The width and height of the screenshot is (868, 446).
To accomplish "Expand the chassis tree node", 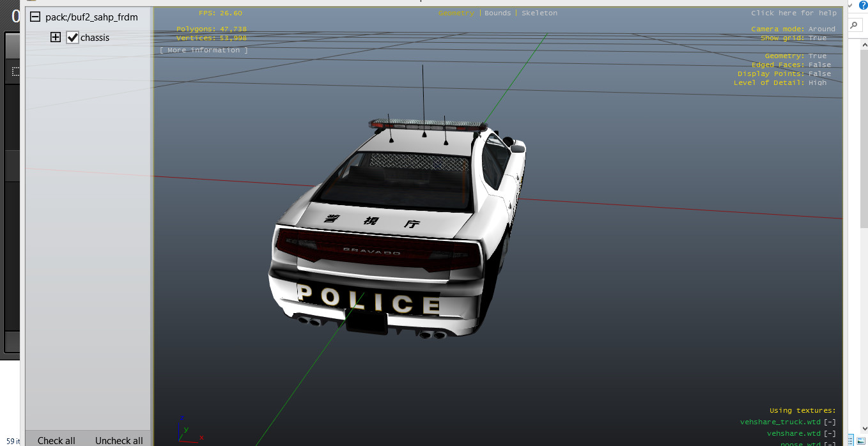I will [x=56, y=38].
